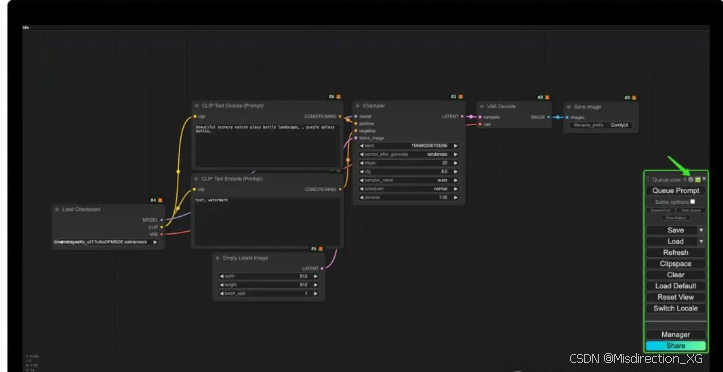Screen dimensions: 723x372
Task: Open the scheduler combo in KSampler
Action: tap(409, 189)
